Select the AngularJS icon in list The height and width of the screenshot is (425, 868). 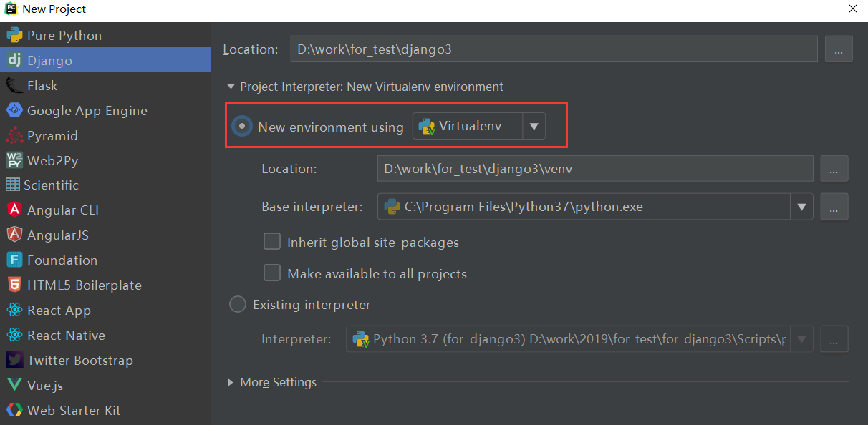click(x=14, y=235)
